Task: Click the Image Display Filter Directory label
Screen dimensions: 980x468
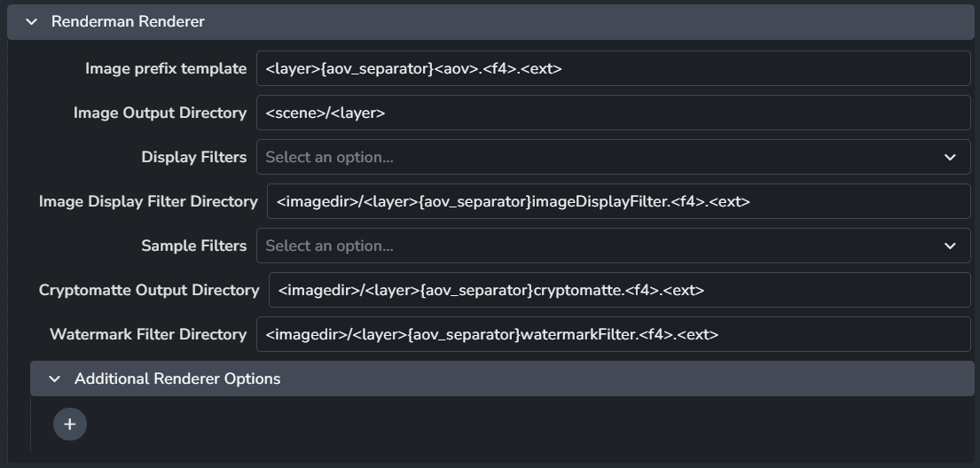Action: pyautogui.click(x=148, y=201)
